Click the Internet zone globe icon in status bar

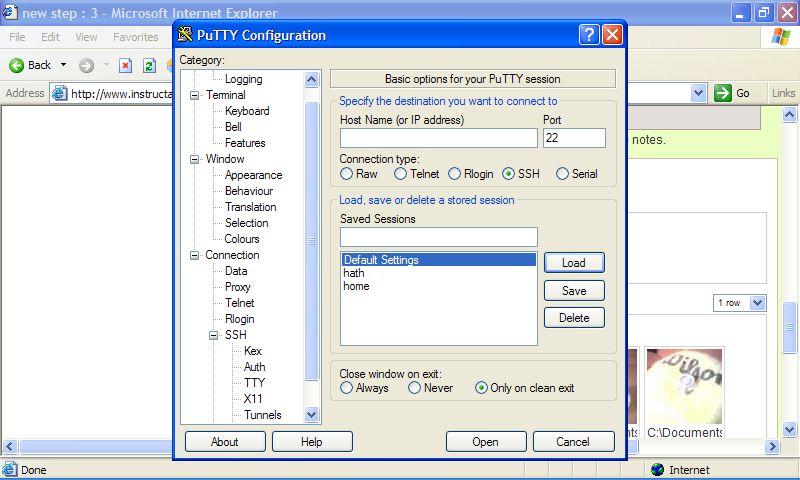(658, 469)
